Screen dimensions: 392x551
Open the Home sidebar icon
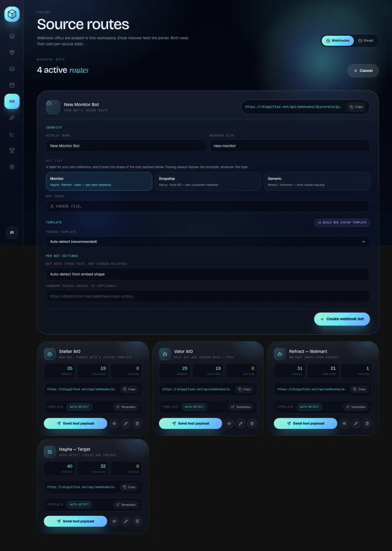pos(12,36)
